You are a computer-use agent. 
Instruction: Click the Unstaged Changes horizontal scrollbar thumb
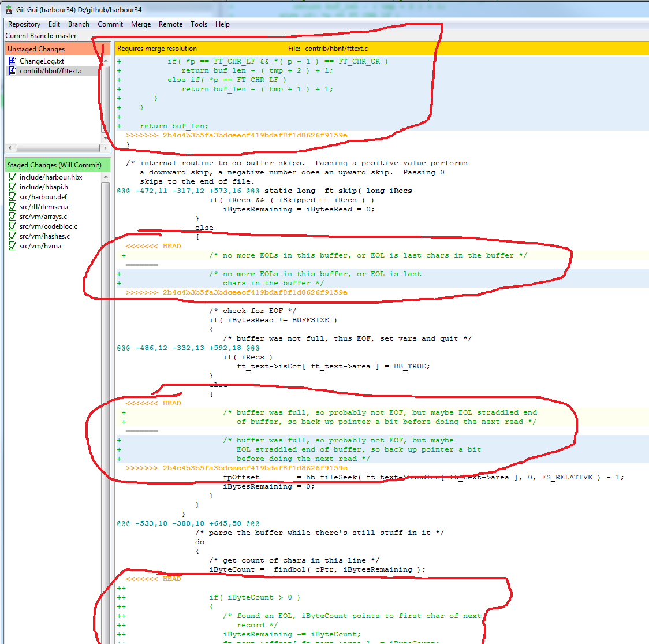pos(57,148)
